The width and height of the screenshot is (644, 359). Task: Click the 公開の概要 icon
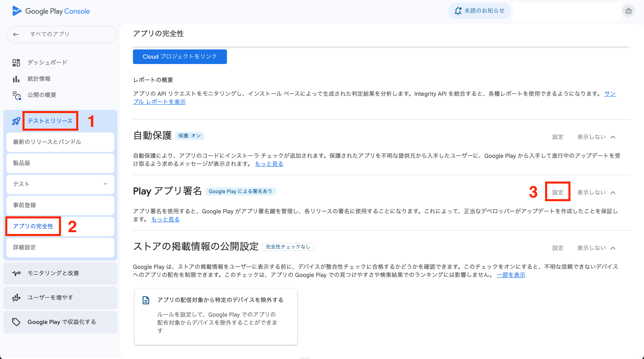coord(16,95)
